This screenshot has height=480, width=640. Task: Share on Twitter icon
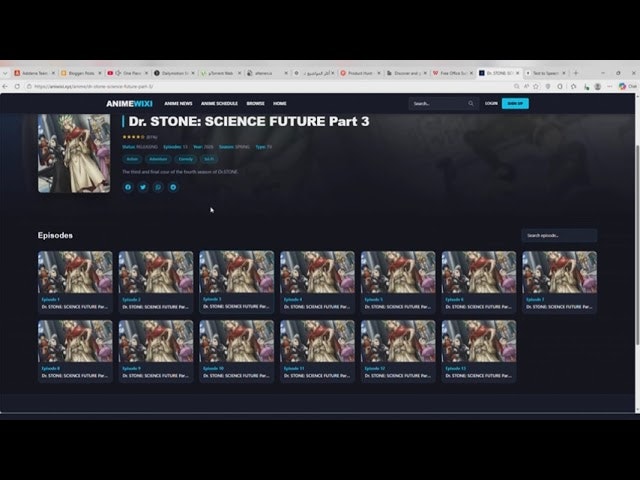pyautogui.click(x=143, y=187)
